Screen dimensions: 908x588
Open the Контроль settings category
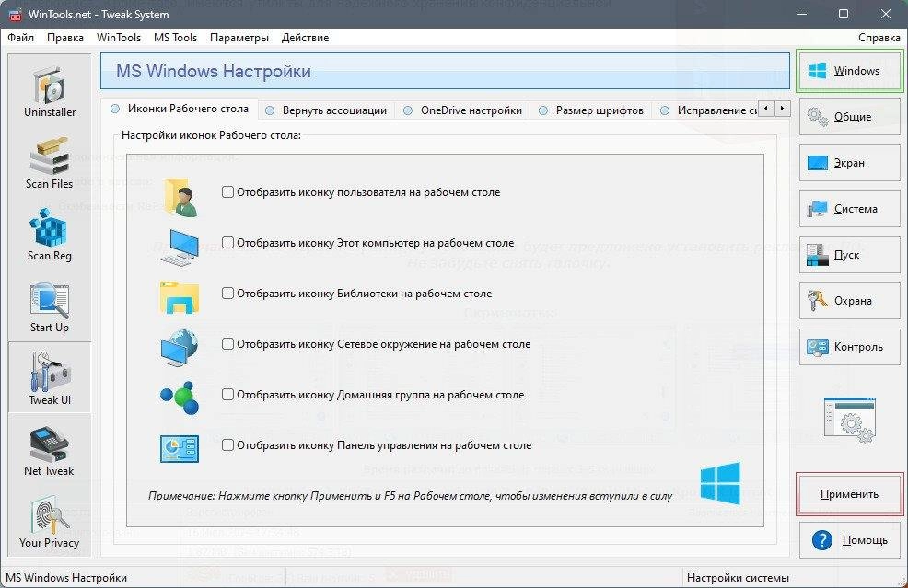(x=849, y=347)
